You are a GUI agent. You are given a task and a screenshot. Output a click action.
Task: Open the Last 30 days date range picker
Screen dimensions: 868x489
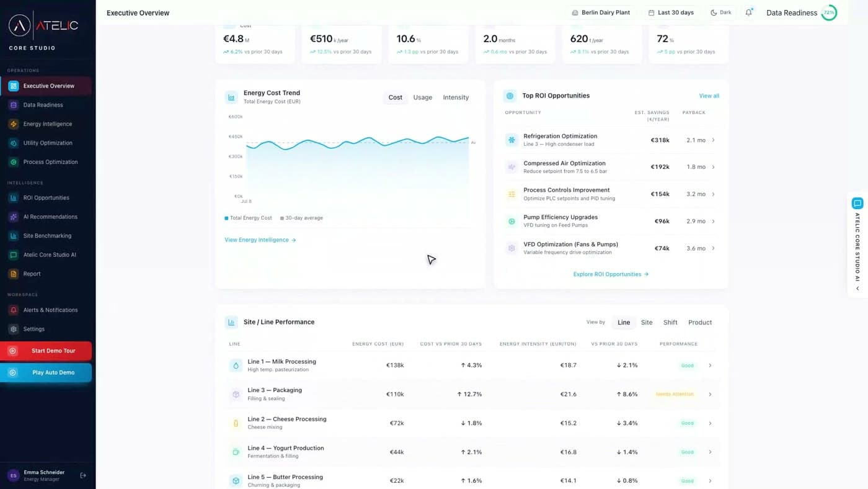click(x=671, y=12)
